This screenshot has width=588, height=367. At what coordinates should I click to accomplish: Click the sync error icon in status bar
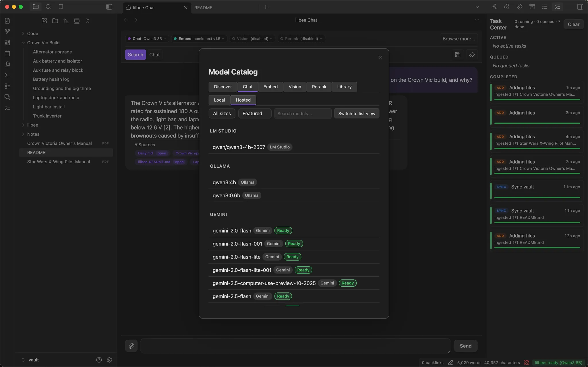tap(527, 363)
